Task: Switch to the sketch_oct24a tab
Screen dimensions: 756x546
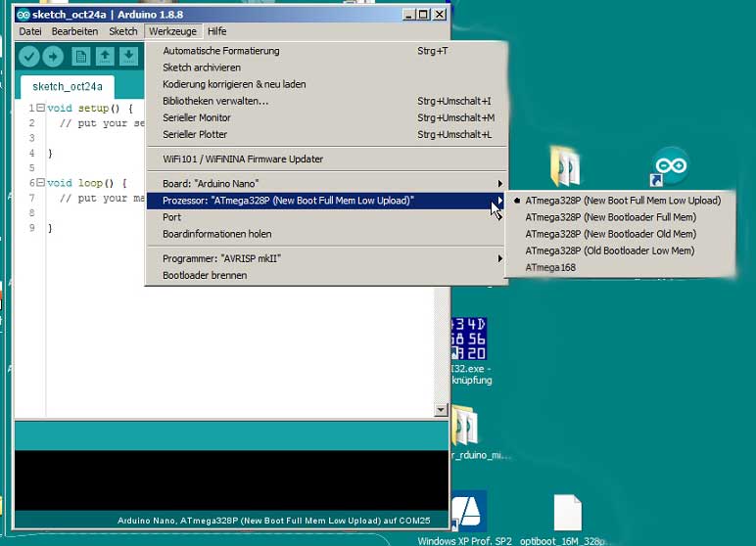Action: 68,87
